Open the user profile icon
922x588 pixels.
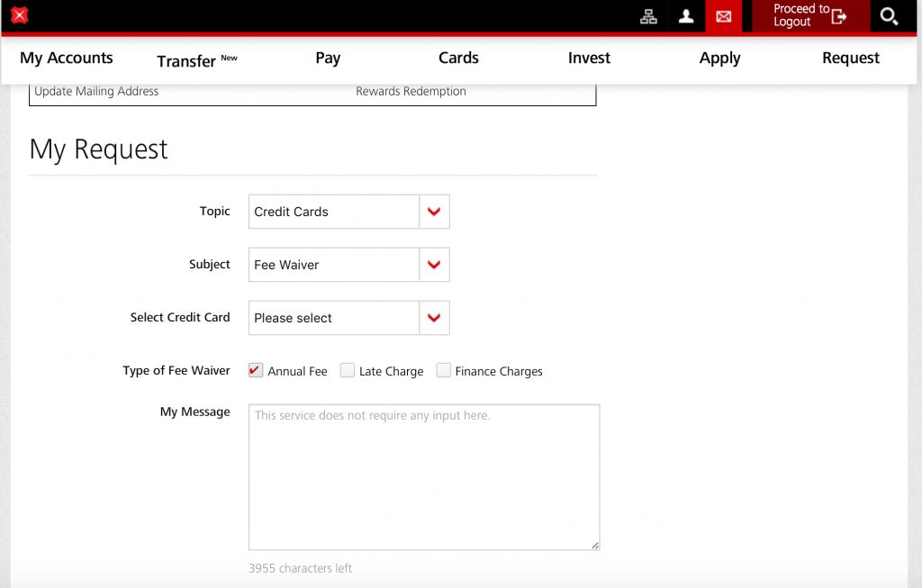[685, 16]
